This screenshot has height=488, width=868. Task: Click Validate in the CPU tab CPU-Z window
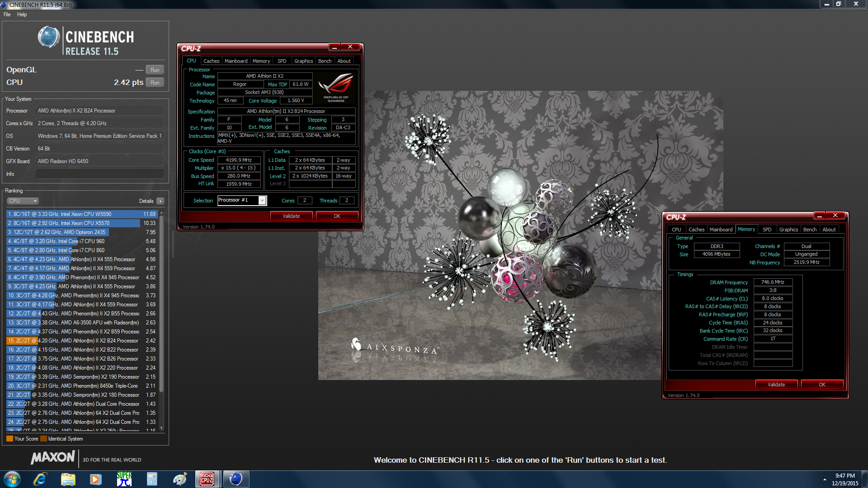[292, 216]
